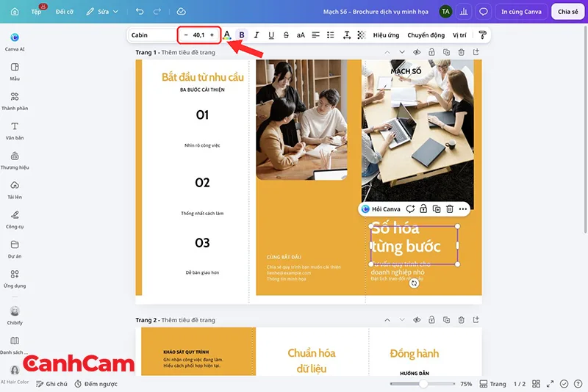Hide page Trang 2 with eye icon

417,320
